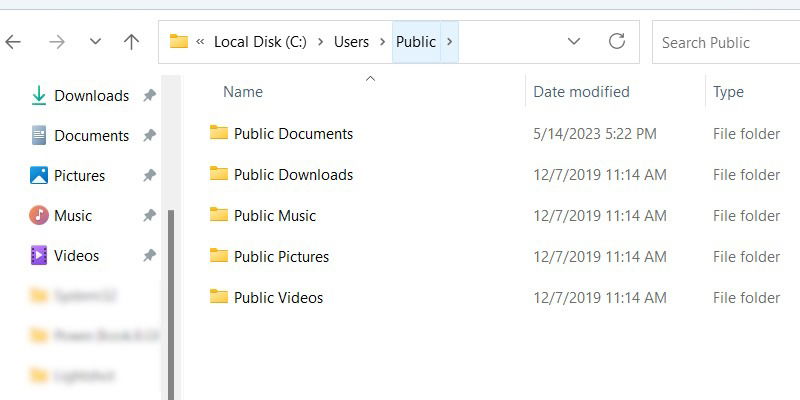Viewport: 800px width, 400px height.
Task: Click the forward navigation arrow
Action: coord(57,42)
